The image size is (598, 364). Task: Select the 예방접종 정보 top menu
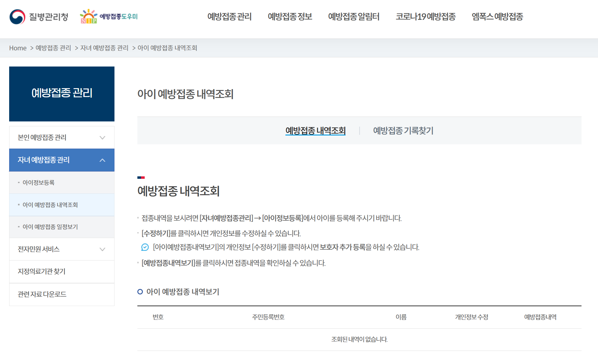click(x=290, y=17)
